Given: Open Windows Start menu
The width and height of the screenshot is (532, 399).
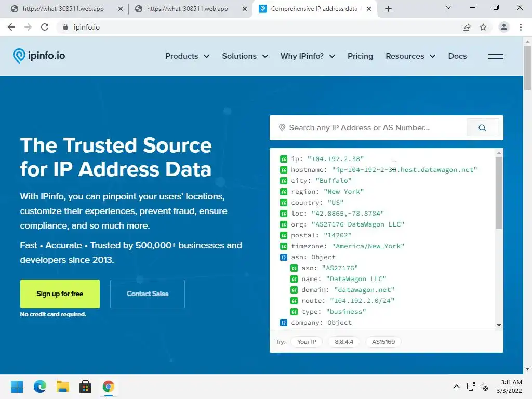Looking at the screenshot, I should click(x=17, y=387).
